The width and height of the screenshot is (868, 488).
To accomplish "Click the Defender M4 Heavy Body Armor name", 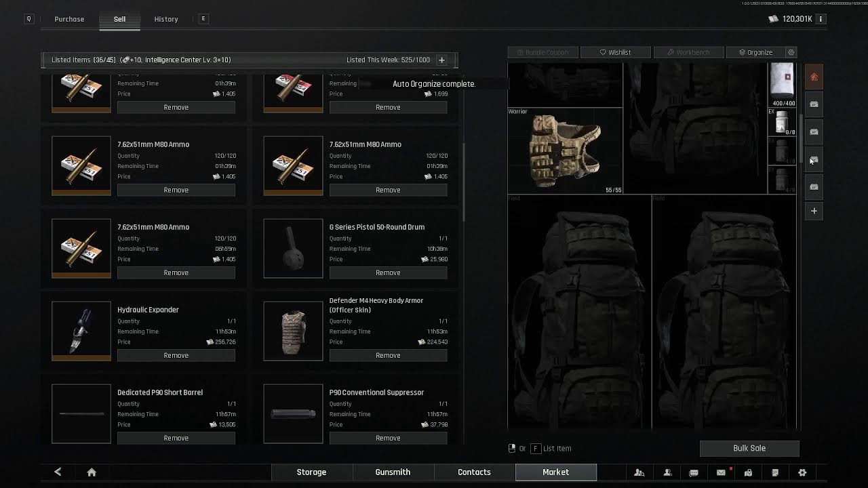I will point(376,305).
